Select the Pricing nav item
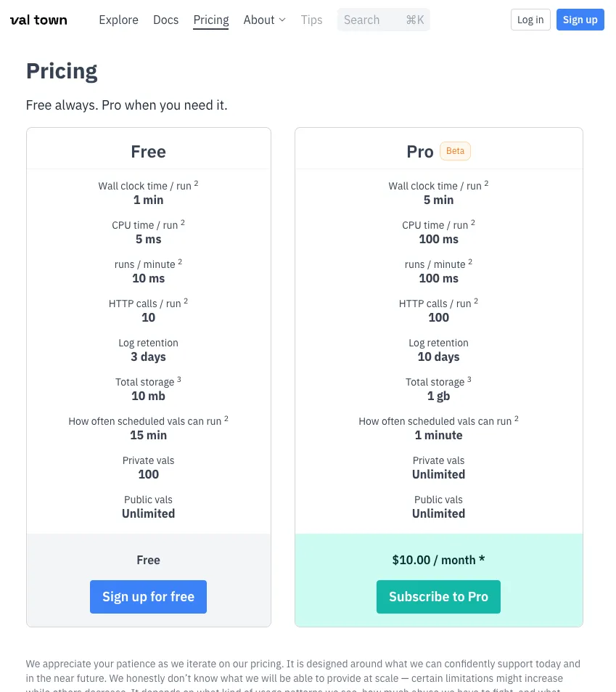616x692 pixels. tap(211, 20)
